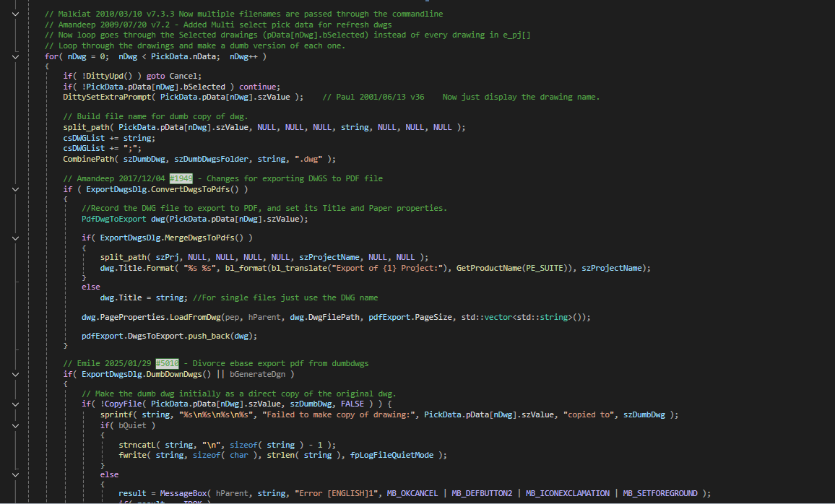Click the MessageBox function call

(183, 494)
